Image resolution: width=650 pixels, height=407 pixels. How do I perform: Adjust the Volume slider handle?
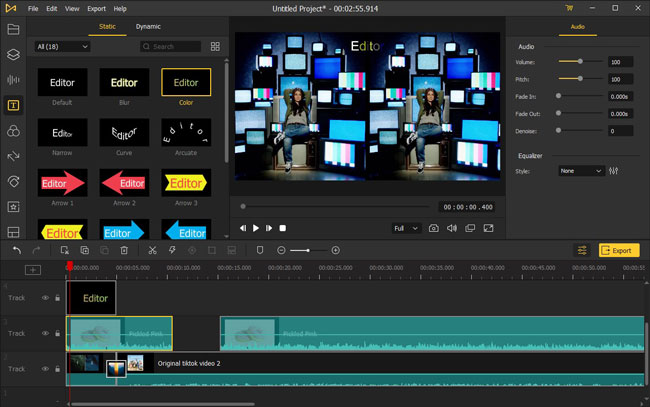click(x=580, y=61)
